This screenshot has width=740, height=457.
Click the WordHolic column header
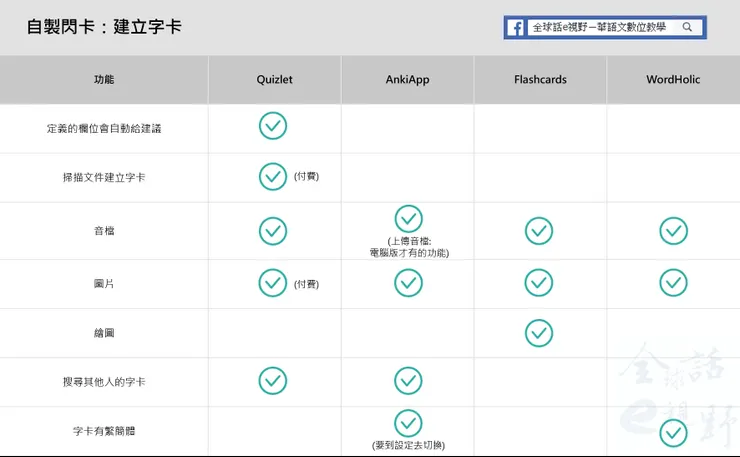pyautogui.click(x=673, y=79)
